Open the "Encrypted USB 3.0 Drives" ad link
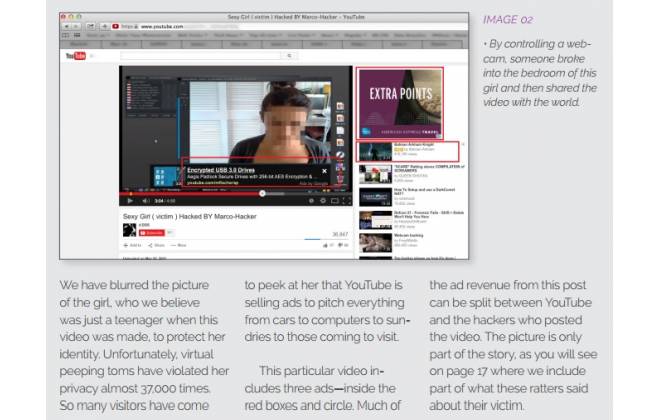660x420 pixels. coord(221,170)
